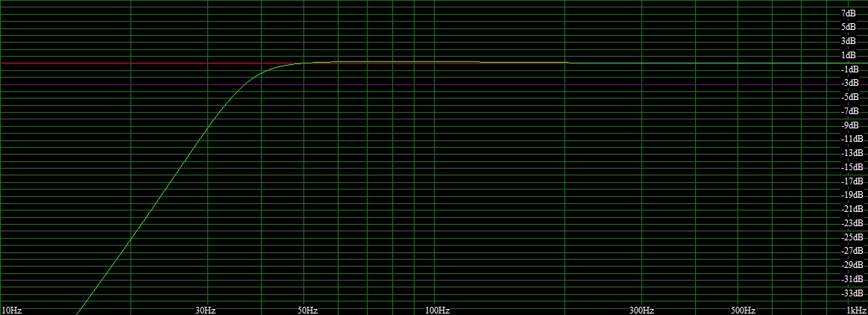
Task: Select the 100Hz frequency label
Action: pos(437,310)
